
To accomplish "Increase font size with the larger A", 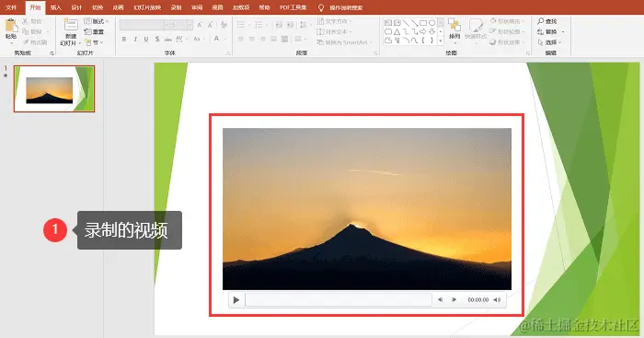I will tap(200, 25).
